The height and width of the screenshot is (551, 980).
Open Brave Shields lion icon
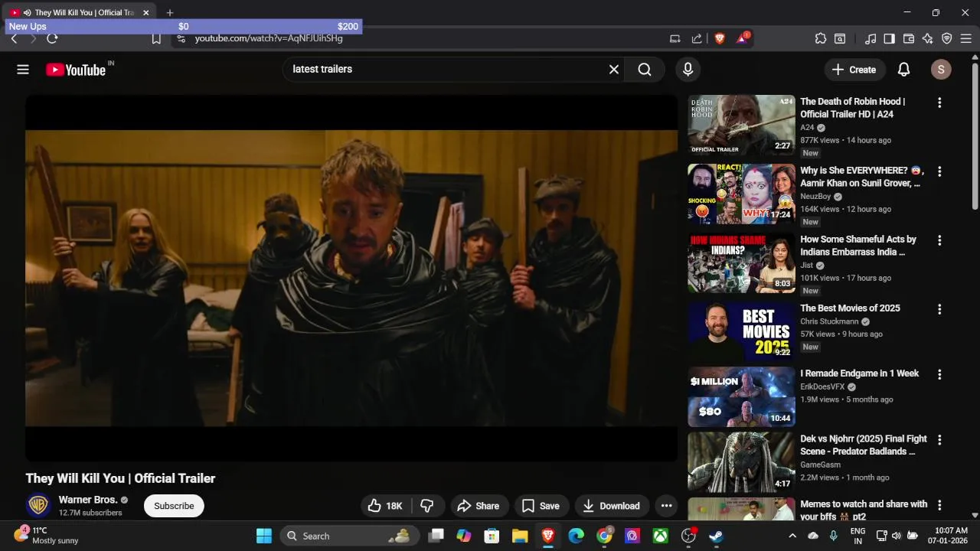coord(720,38)
